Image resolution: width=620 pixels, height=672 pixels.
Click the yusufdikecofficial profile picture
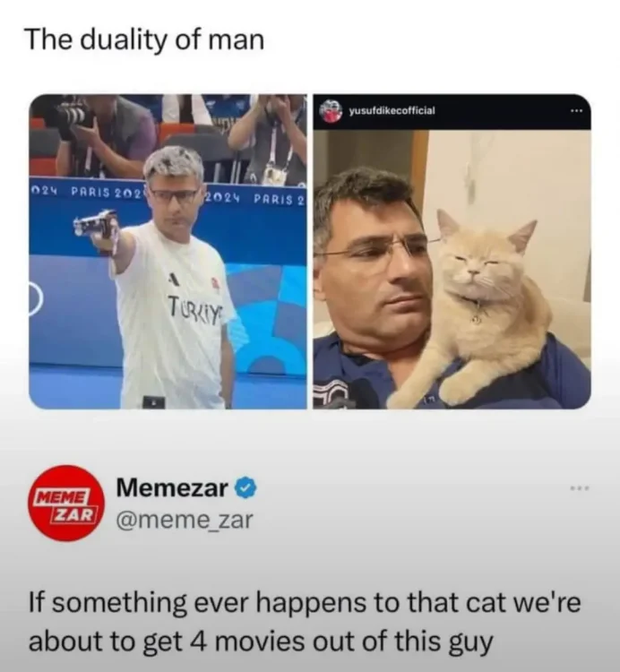332,111
